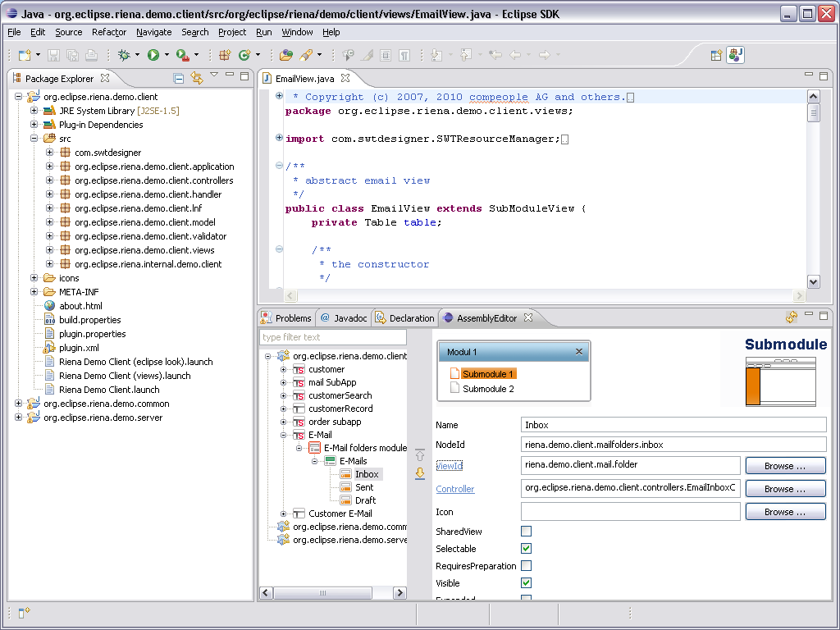Click the AssemblyEditor tree horizontal scrollbar thumb

click(322, 592)
